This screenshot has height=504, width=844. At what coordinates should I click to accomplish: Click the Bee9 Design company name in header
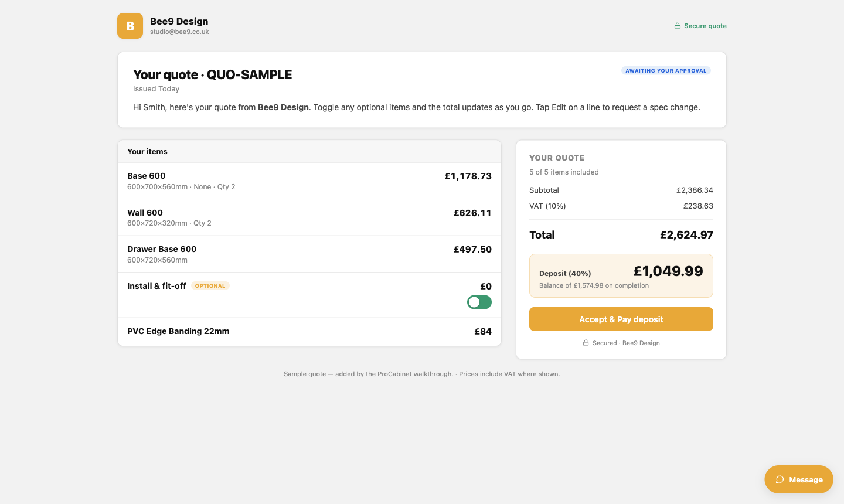[x=179, y=21]
